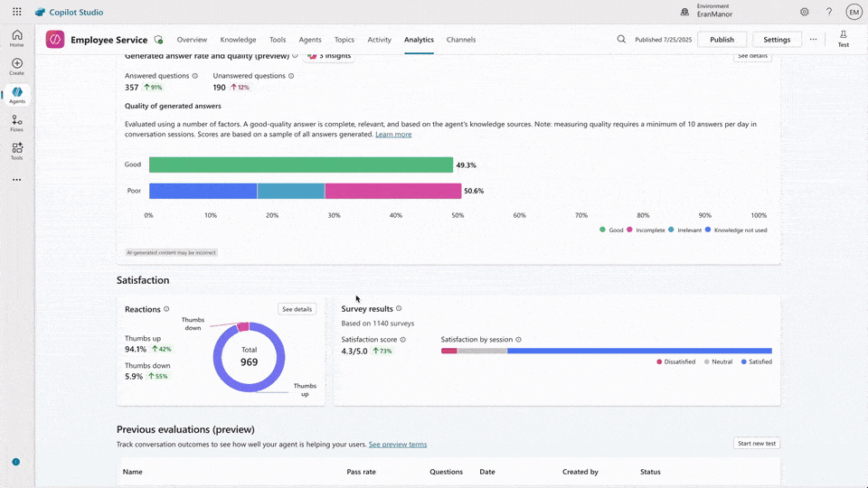The image size is (868, 488).
Task: Open Tools in the left sidebar
Action: click(x=16, y=151)
